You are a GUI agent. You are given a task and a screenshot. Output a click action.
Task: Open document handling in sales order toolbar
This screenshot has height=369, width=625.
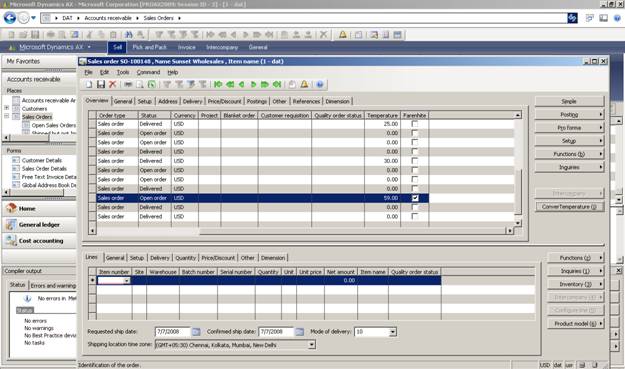click(x=292, y=84)
